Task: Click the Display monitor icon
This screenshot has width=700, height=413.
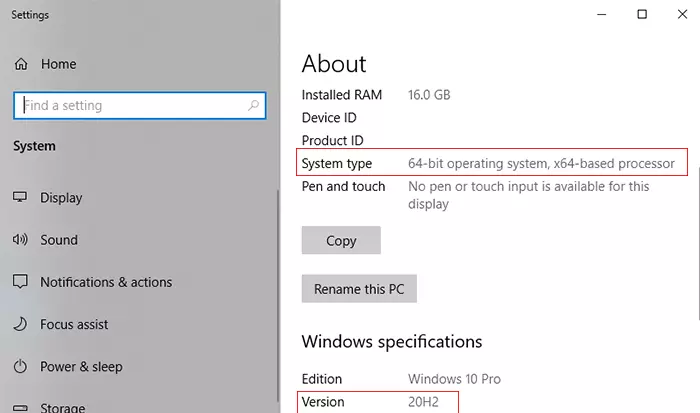Action: (x=20, y=197)
